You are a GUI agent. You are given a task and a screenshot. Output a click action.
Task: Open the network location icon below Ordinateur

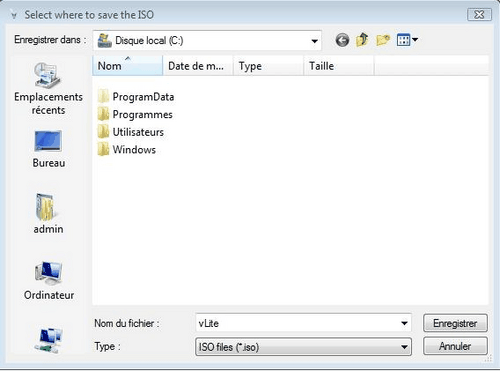point(49,340)
